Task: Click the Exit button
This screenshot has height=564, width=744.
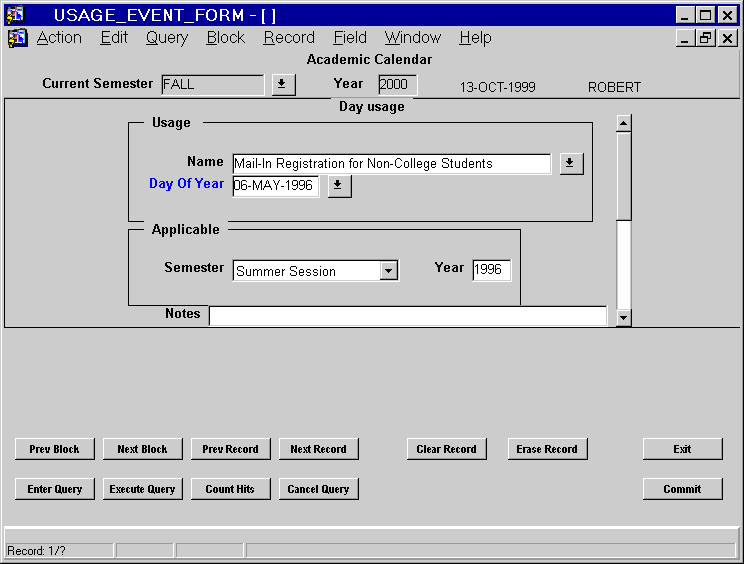Action: 682,449
